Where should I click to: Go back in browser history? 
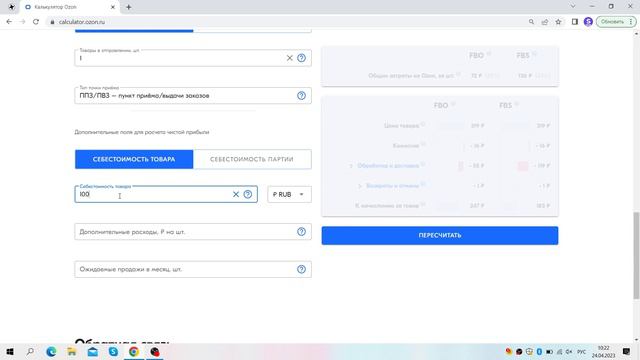click(9, 22)
